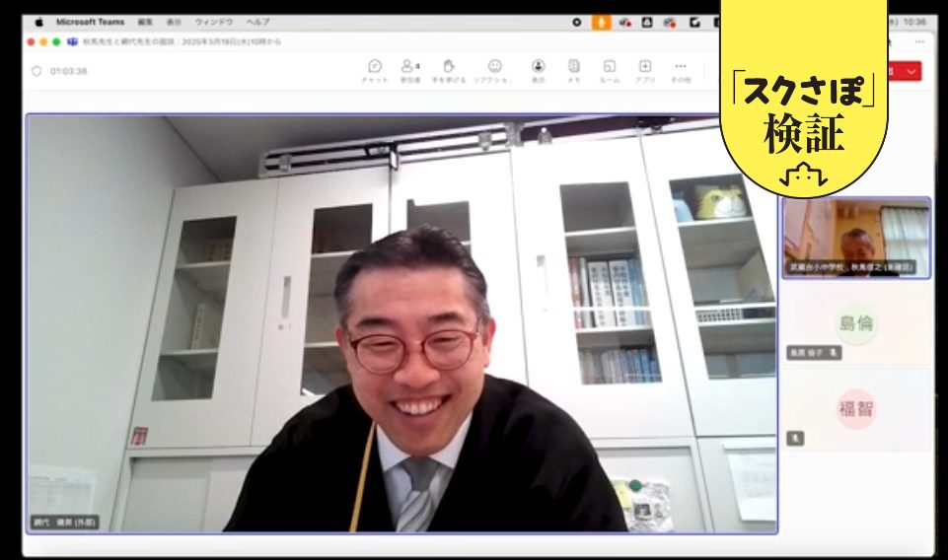Click the orange microphone indicator in menu bar
948x560 pixels.
coord(601,22)
